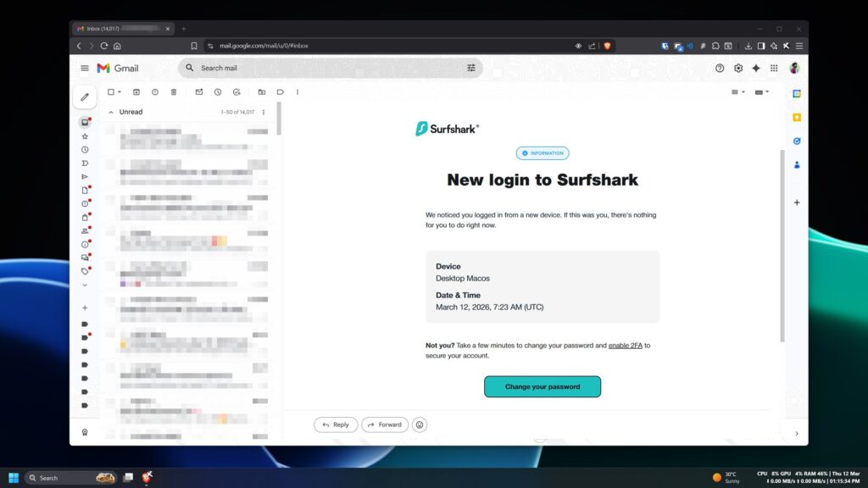Click the Search mail field
The image size is (868, 488).
coord(330,68)
